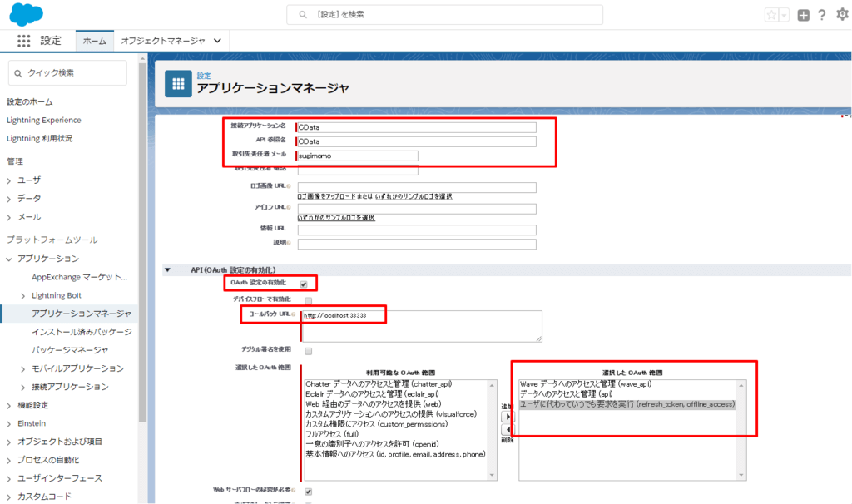The image size is (852, 504).
Task: Open the App Launcher grid icon
Action: click(23, 41)
